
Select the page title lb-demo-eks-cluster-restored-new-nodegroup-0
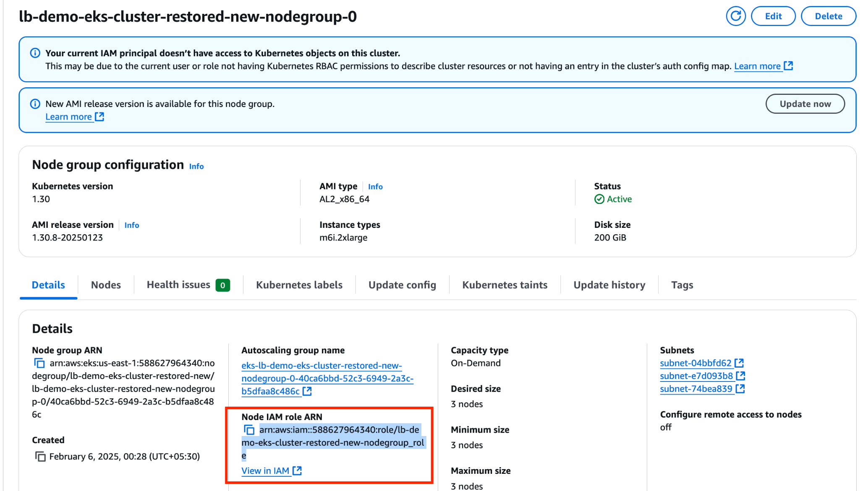pyautogui.click(x=188, y=17)
